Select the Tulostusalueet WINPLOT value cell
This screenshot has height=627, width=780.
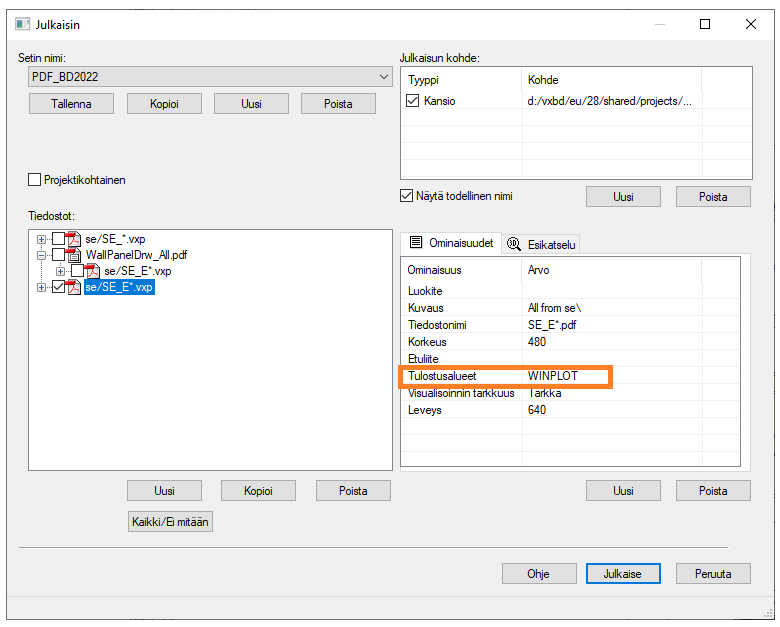(565, 376)
